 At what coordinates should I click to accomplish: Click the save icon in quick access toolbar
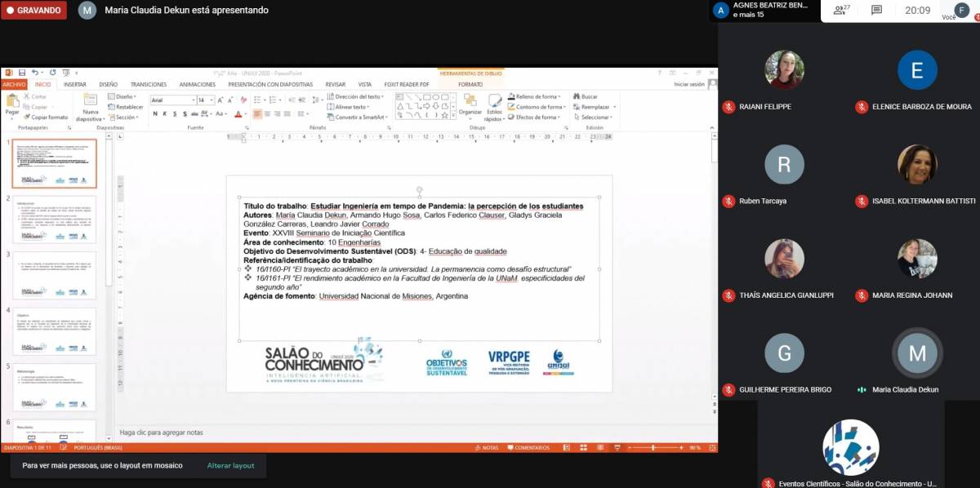point(20,73)
